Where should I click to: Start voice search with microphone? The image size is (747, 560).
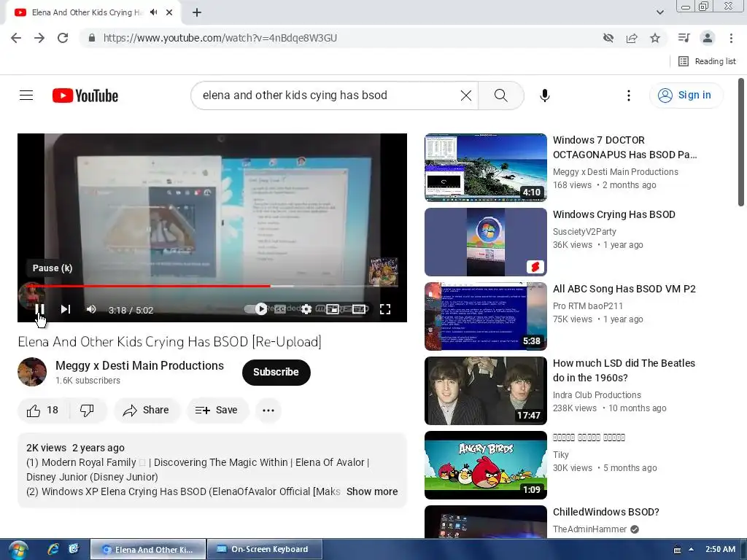click(544, 96)
